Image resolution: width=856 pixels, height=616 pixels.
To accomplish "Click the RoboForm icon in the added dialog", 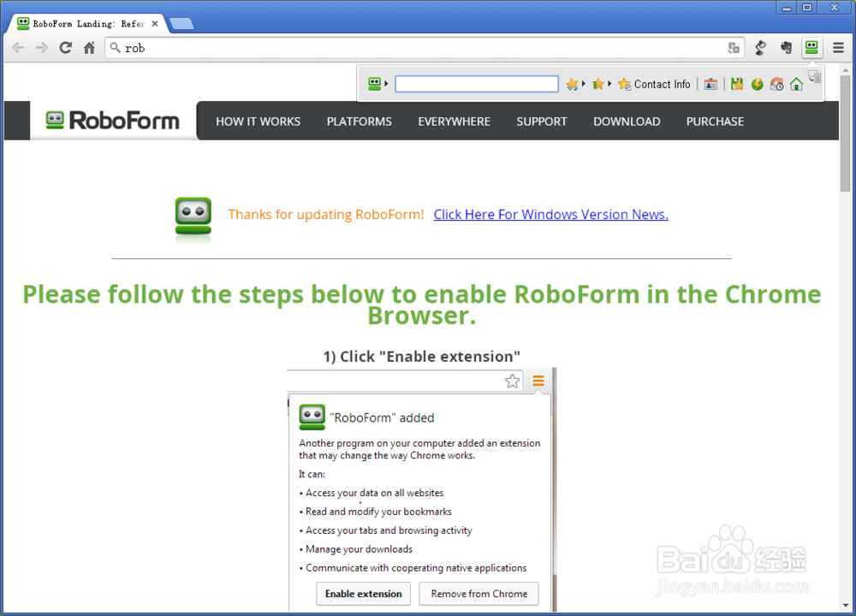I will 312,417.
